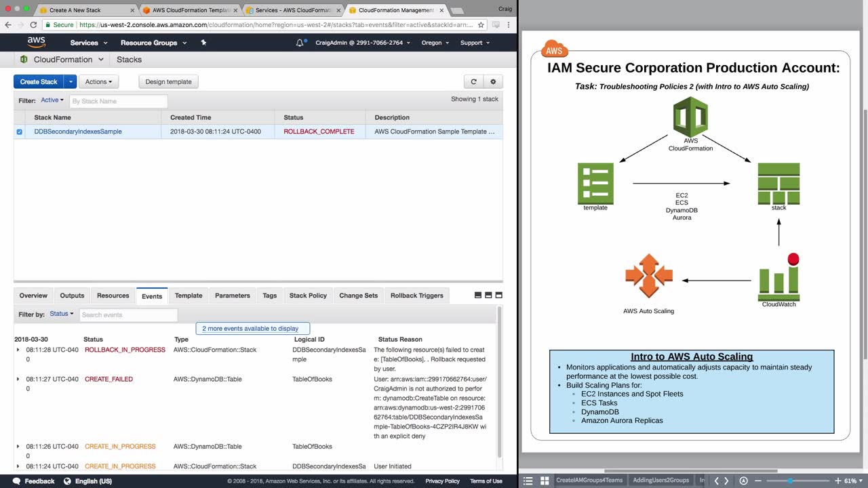Open the Active filter dropdown

(52, 100)
